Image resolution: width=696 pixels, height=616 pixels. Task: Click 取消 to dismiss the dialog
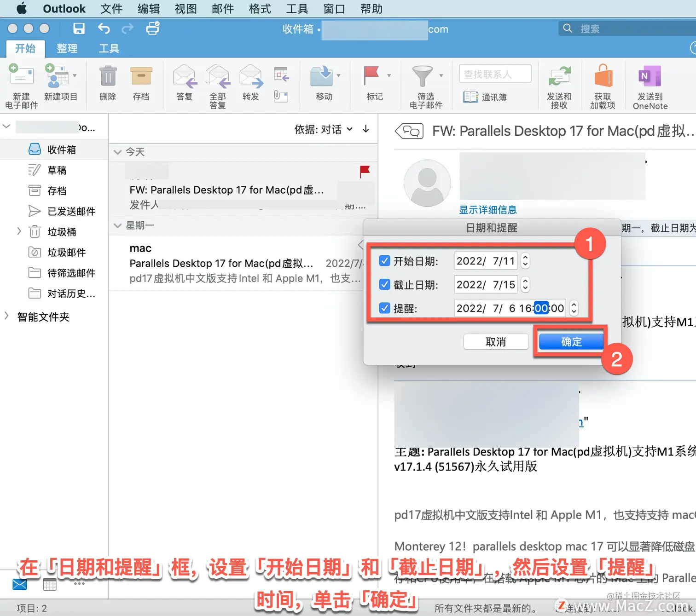click(x=496, y=342)
